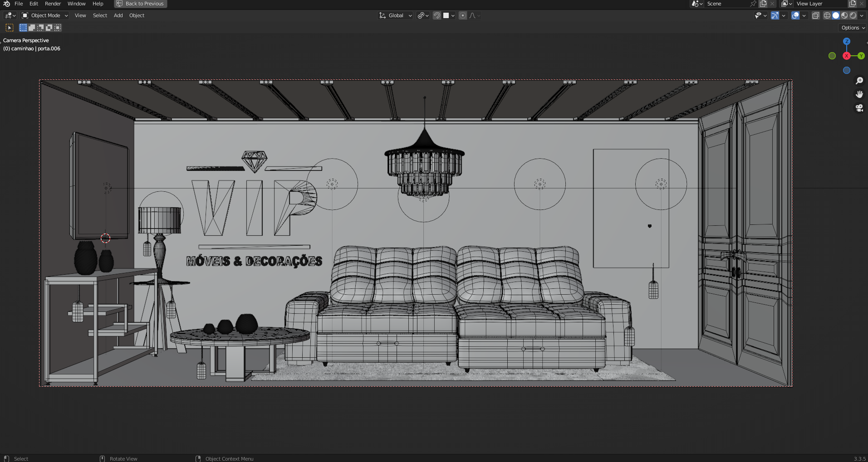Open the Window menu
This screenshot has height=462, width=868.
[76, 4]
